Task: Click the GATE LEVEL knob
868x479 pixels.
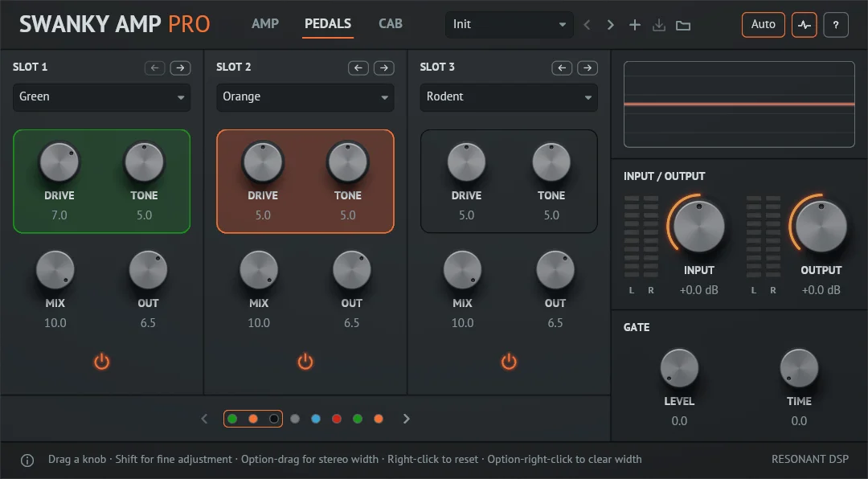Action: (x=679, y=368)
